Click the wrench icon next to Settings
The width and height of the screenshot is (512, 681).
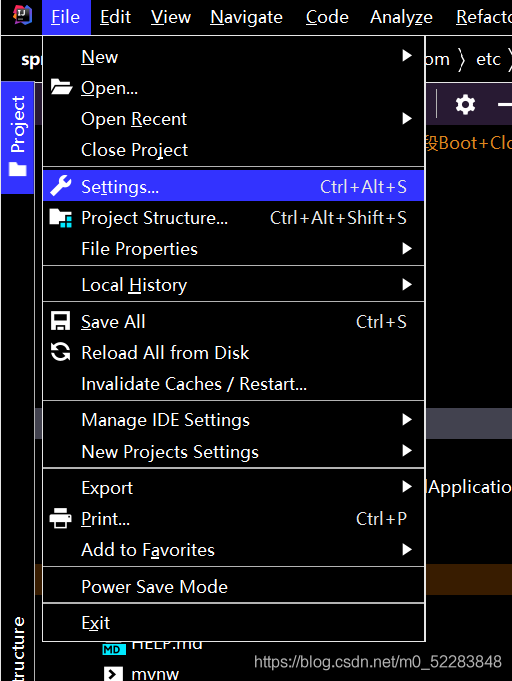pyautogui.click(x=60, y=186)
